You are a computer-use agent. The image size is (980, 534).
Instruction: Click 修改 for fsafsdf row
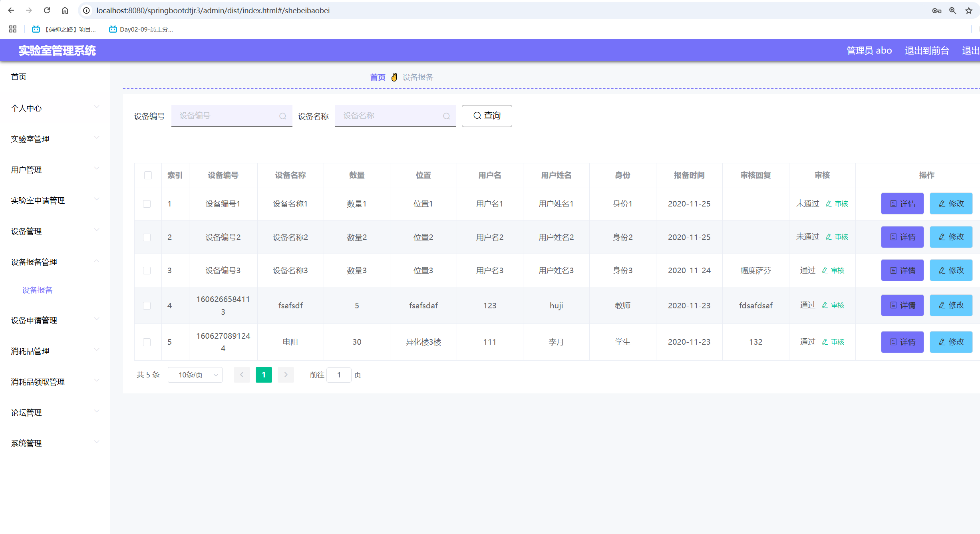point(951,305)
